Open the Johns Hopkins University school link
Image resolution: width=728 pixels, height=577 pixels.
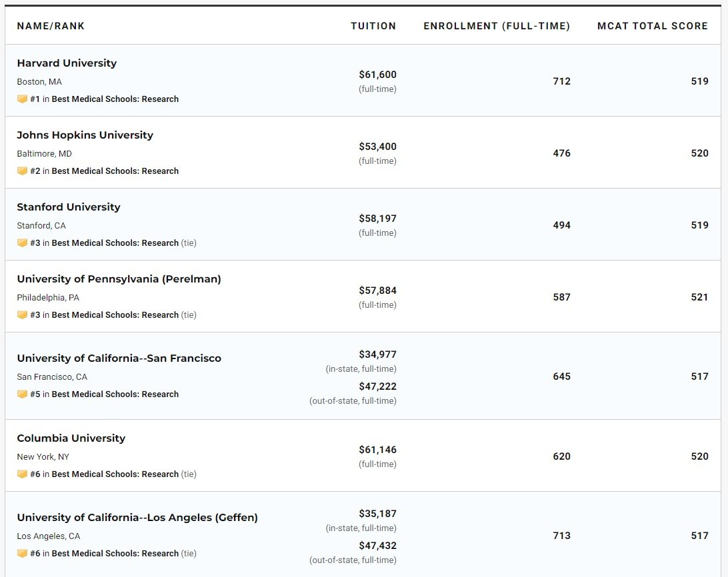click(85, 135)
